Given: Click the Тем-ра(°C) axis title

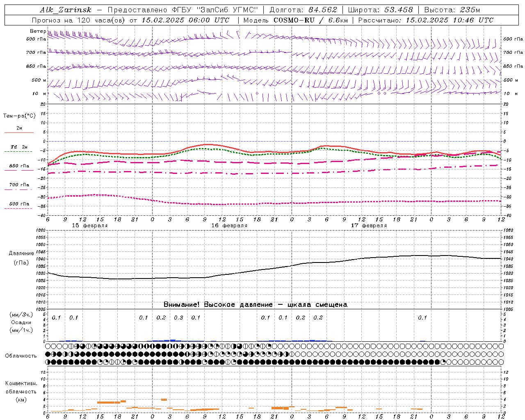Looking at the screenshot, I should [19, 116].
